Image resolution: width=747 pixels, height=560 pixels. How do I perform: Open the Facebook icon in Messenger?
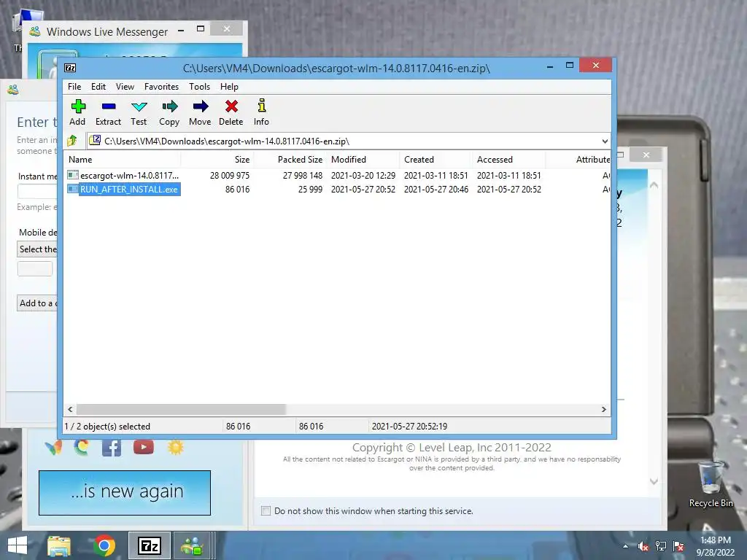112,448
